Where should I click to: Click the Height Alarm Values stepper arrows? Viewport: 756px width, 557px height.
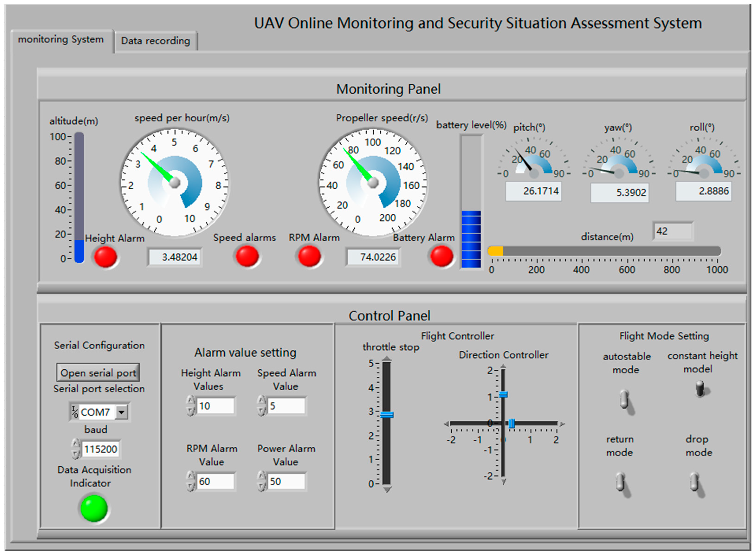click(191, 406)
